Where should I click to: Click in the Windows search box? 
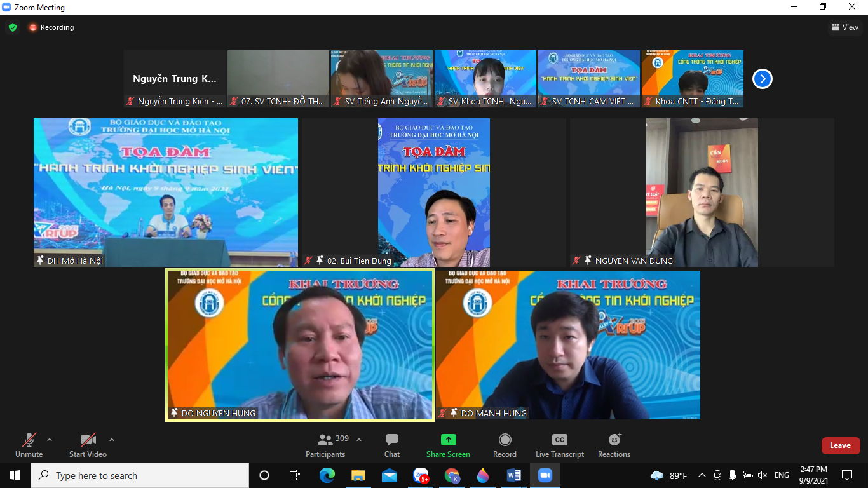click(140, 475)
